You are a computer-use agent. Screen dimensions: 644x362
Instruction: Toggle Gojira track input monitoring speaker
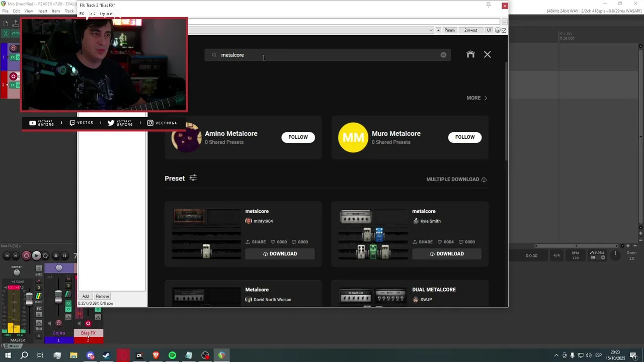click(50, 323)
